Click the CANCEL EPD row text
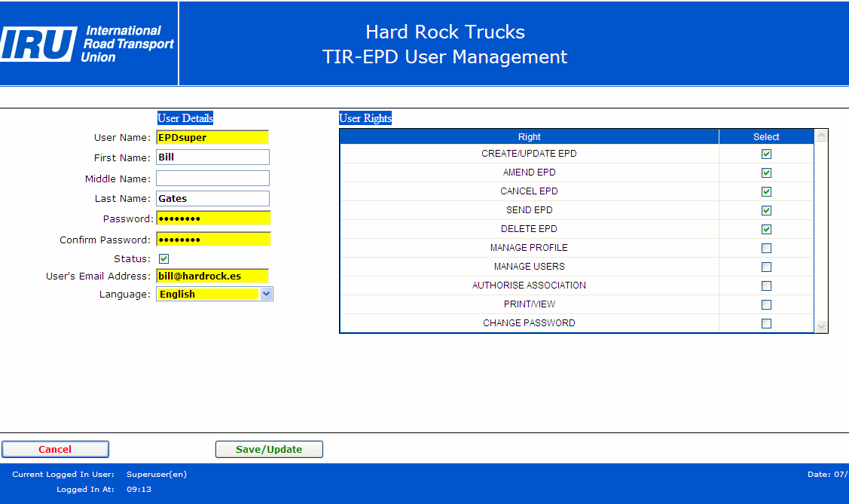This screenshot has width=849, height=504. click(x=529, y=191)
